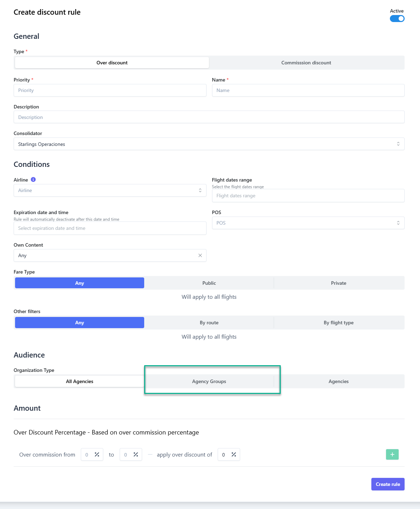420x509 pixels.
Task: Click the Airline info icon
Action: click(33, 179)
